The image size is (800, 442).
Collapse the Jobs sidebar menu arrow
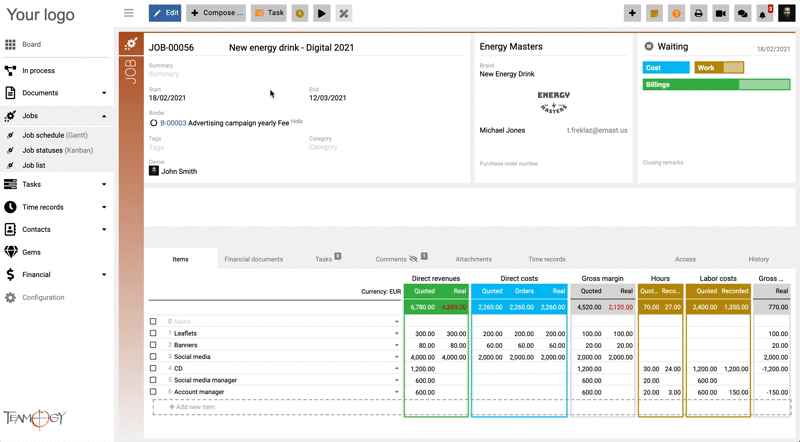[x=104, y=116]
